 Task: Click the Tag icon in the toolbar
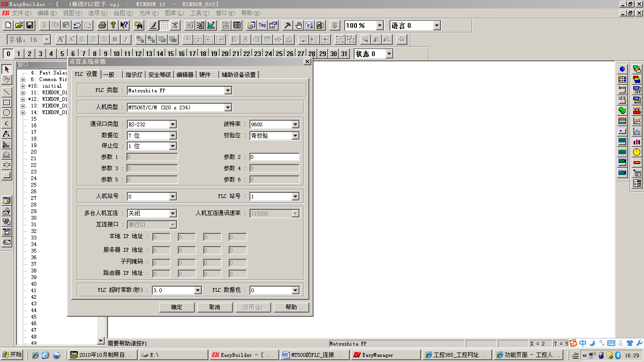(262, 25)
